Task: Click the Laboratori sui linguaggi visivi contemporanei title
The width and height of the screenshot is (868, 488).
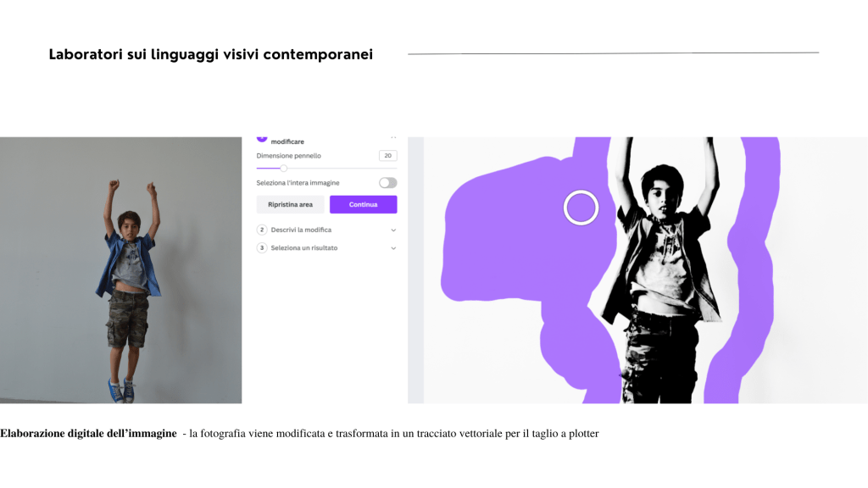Action: click(x=211, y=54)
